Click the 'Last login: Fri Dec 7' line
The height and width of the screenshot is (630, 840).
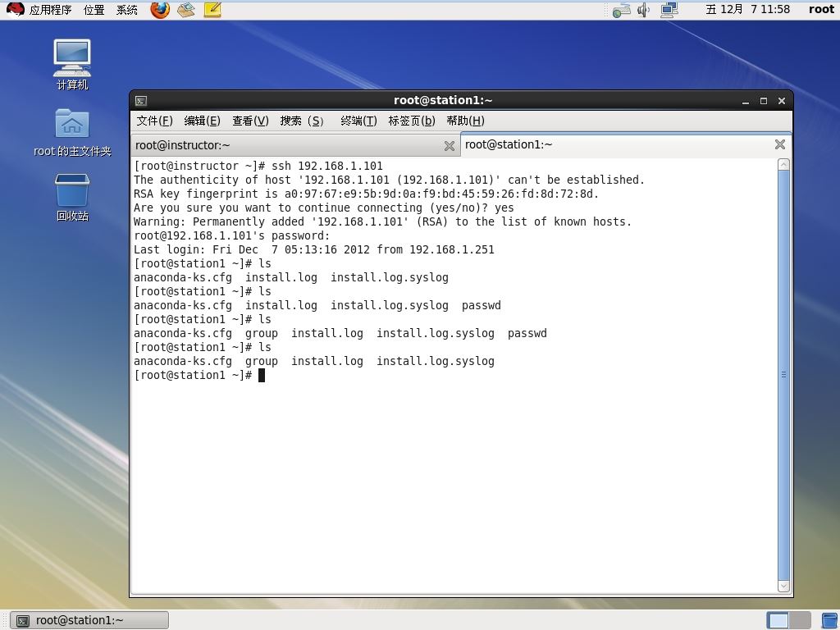point(314,249)
